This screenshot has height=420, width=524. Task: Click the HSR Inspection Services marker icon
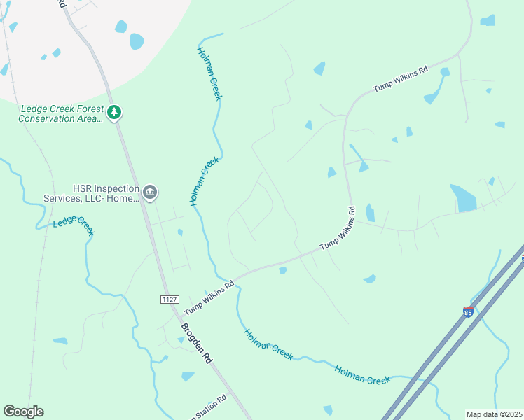pos(150,192)
